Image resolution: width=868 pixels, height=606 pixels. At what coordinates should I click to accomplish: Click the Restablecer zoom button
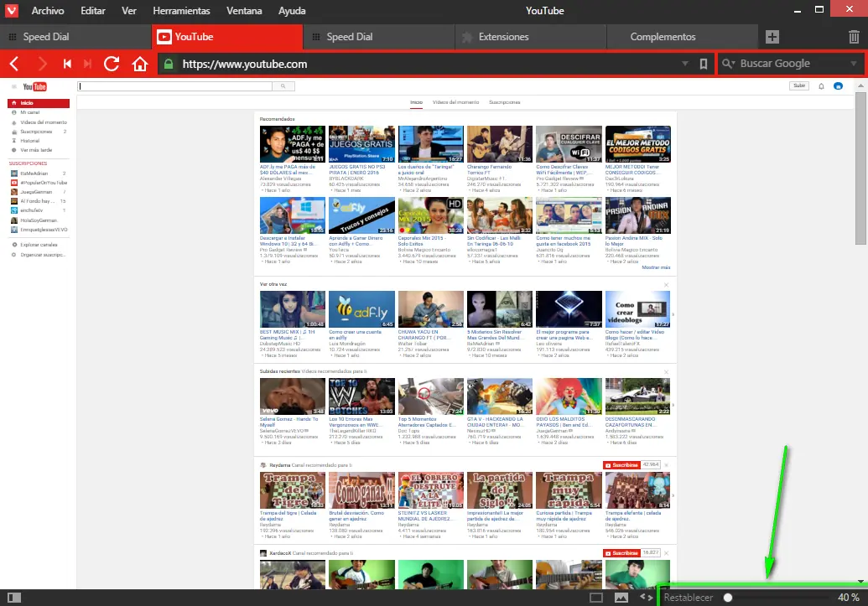pyautogui.click(x=688, y=598)
